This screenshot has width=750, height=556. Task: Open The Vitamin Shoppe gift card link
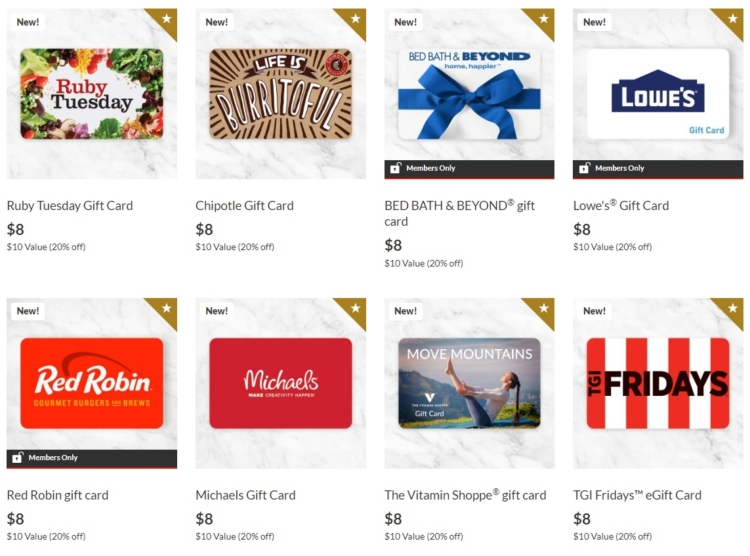[x=465, y=495]
